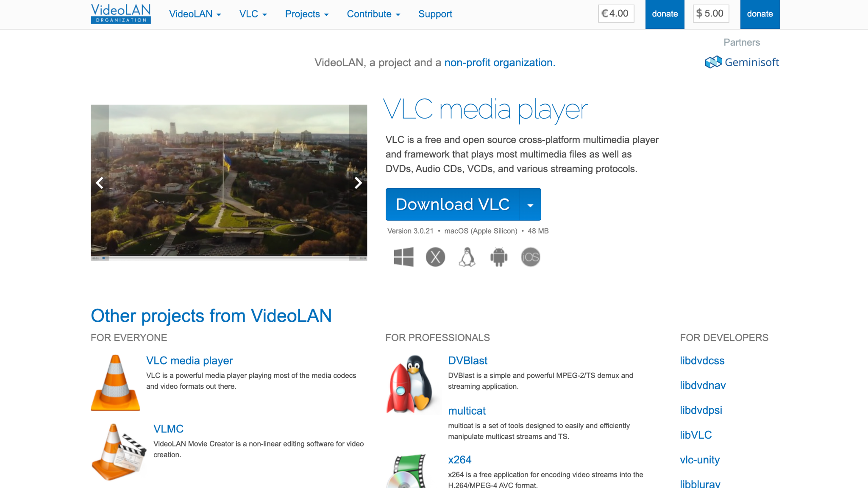
Task: Select the Windows download icon
Action: pyautogui.click(x=403, y=256)
